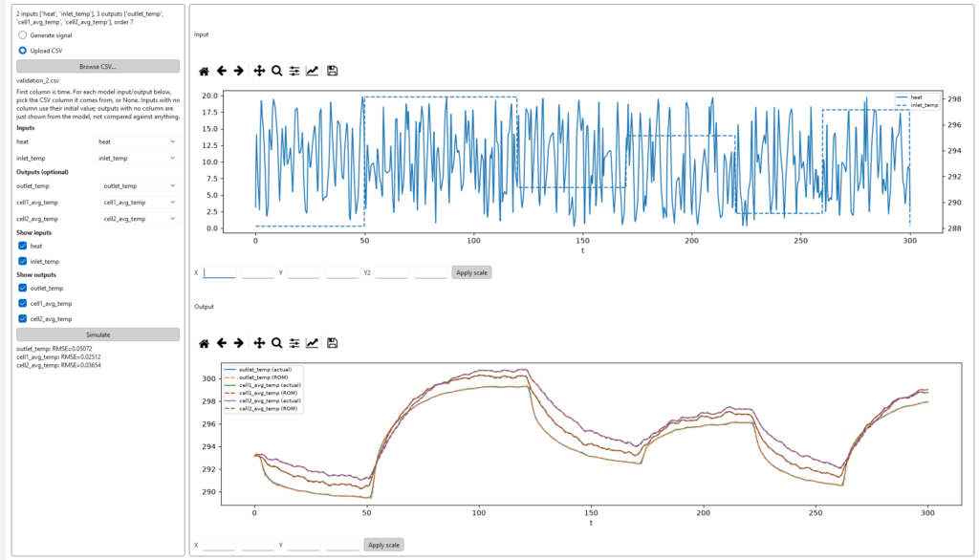Focus Input plot Y2 maximum field
The image size is (979, 560).
tap(430, 272)
